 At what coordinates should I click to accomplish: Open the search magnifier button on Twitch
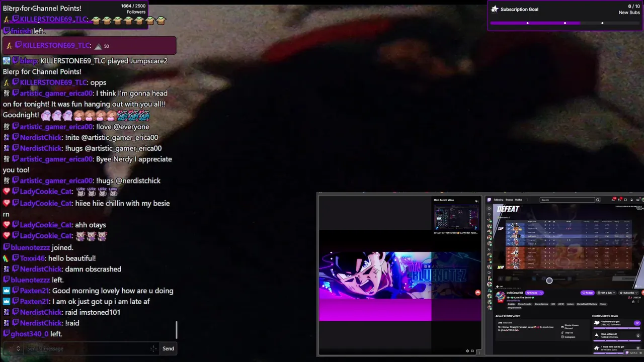pyautogui.click(x=598, y=200)
